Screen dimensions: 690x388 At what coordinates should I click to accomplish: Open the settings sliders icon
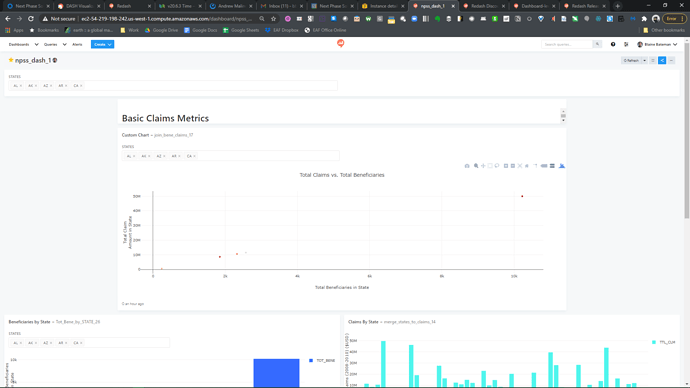coord(626,44)
